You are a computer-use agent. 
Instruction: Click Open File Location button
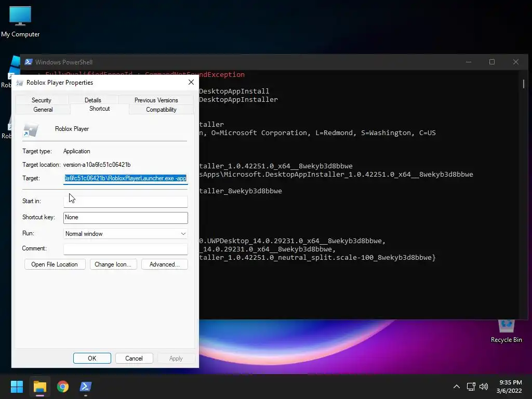tap(55, 264)
